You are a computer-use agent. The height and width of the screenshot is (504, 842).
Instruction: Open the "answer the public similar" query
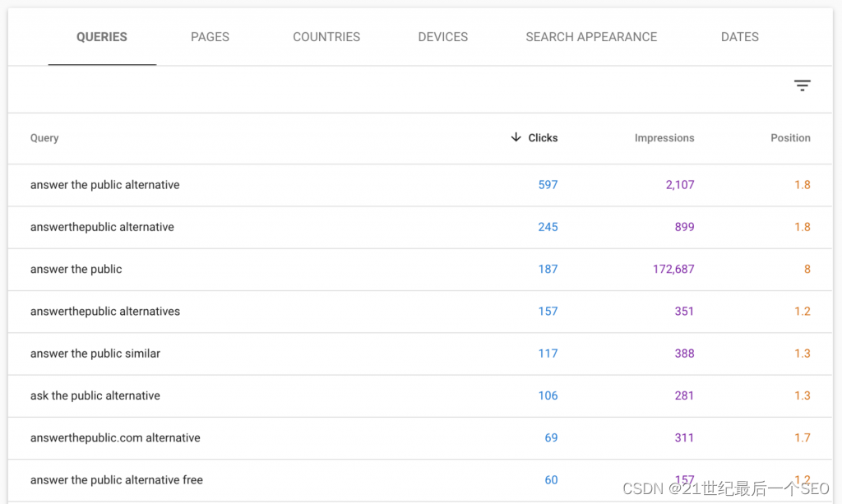[x=95, y=354]
